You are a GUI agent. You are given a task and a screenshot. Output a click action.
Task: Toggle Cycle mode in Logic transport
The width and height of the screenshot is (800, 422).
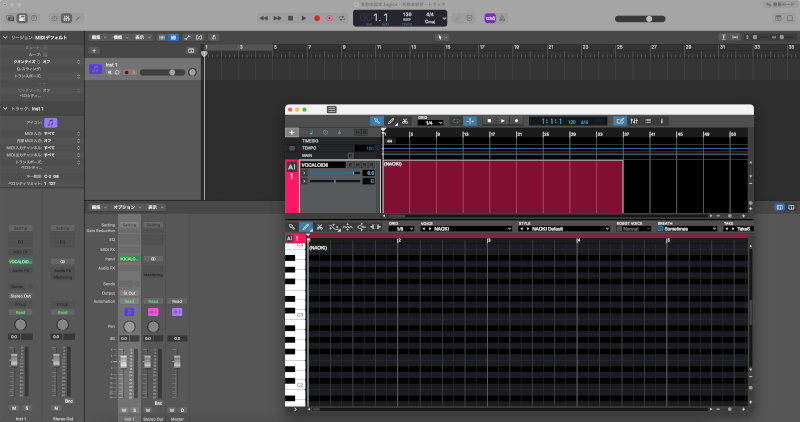[x=342, y=18]
